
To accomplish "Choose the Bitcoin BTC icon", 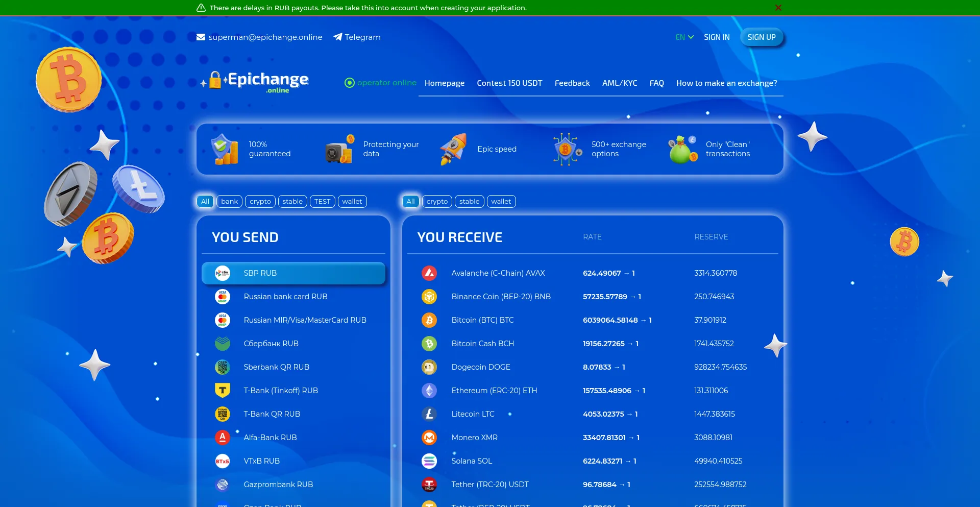I will coord(429,320).
